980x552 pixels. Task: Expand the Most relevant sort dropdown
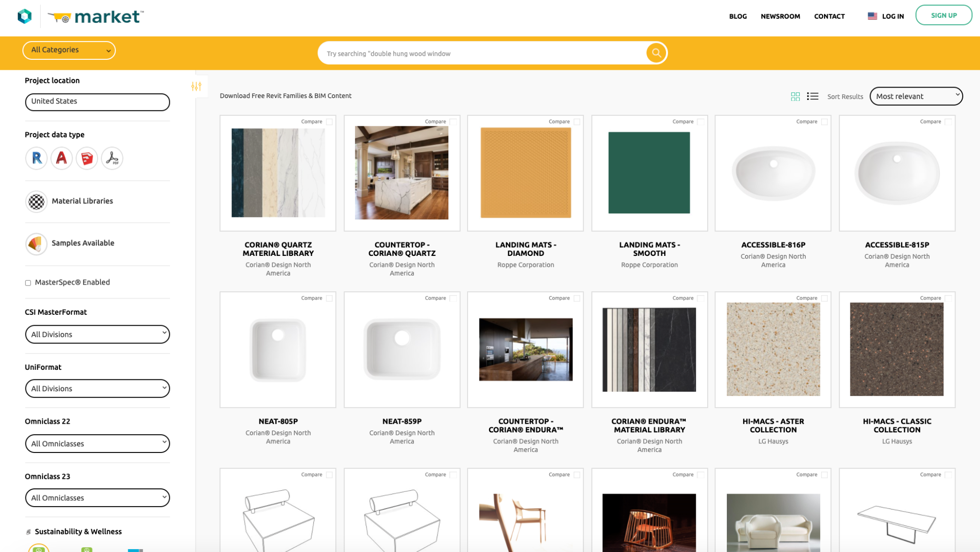[x=916, y=96]
